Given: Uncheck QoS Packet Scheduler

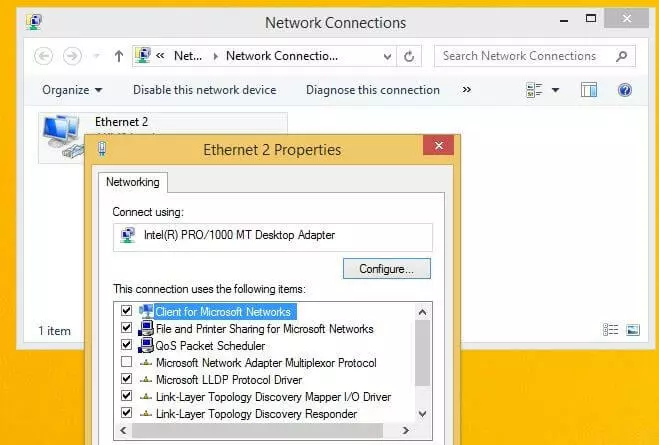Looking at the screenshot, I should tap(126, 345).
